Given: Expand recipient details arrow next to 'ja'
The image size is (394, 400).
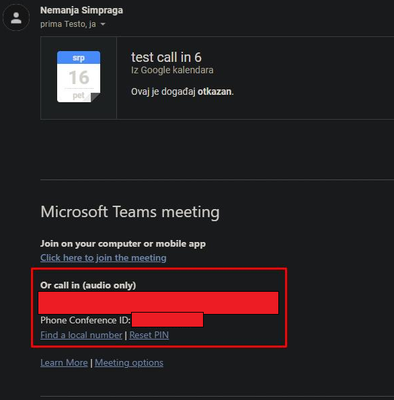Looking at the screenshot, I should coord(103,24).
